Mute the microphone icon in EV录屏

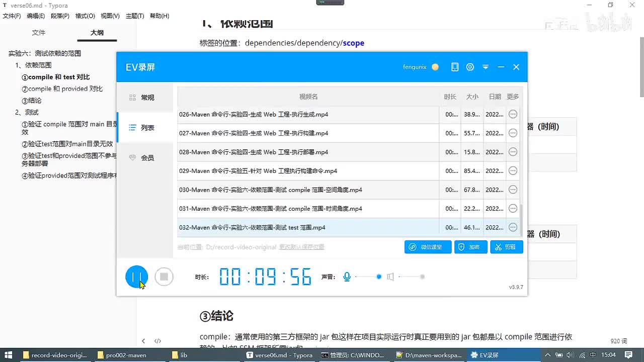[347, 277]
